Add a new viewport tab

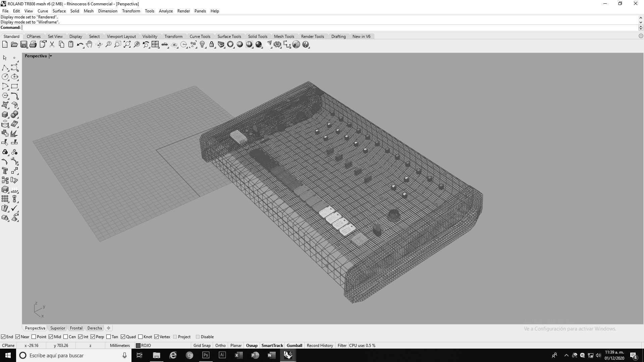[108, 328]
